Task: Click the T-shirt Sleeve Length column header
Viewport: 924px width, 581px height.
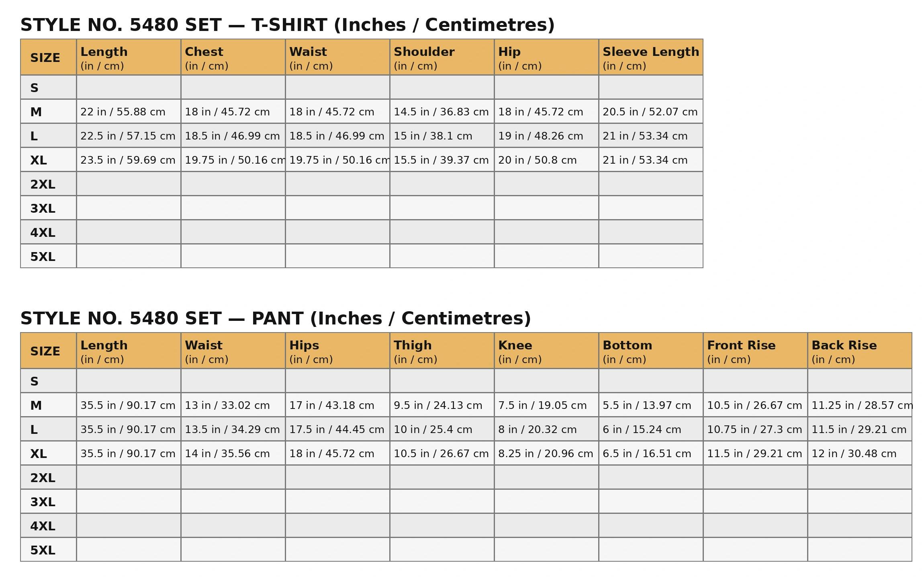Action: [650, 57]
